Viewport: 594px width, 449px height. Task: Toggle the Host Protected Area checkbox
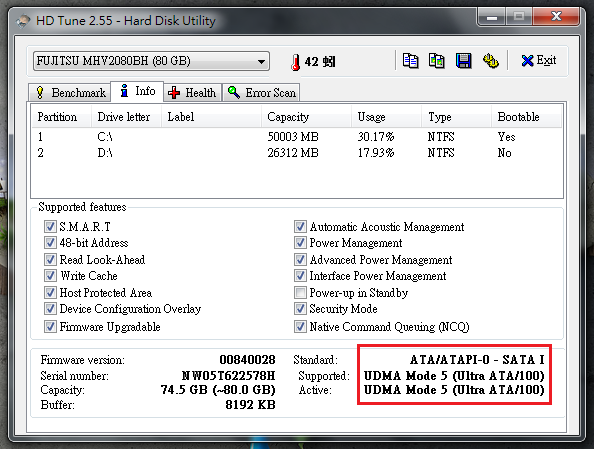(x=50, y=293)
